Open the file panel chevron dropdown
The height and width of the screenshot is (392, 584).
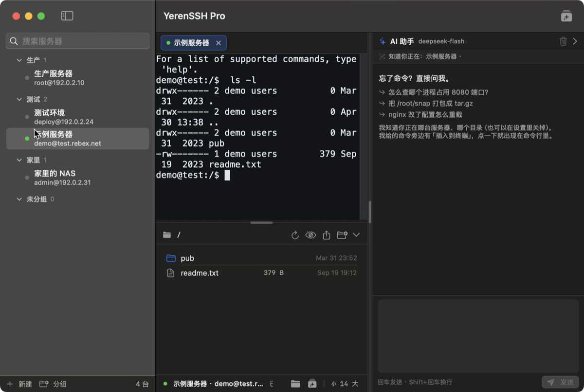356,235
